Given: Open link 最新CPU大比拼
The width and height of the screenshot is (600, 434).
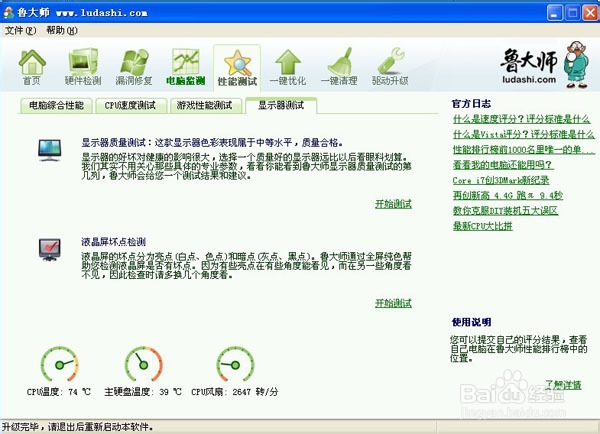Looking at the screenshot, I should click(x=483, y=226).
